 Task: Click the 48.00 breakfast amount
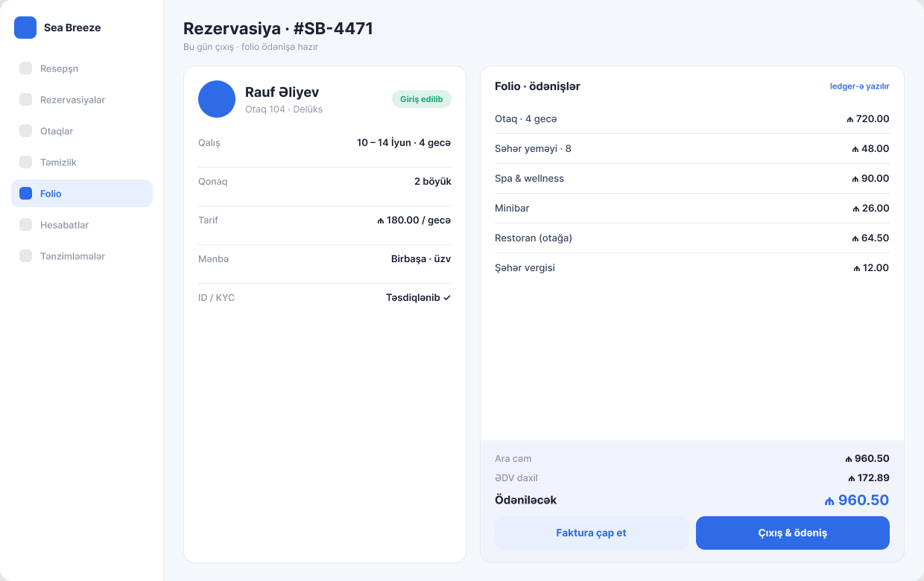point(871,149)
